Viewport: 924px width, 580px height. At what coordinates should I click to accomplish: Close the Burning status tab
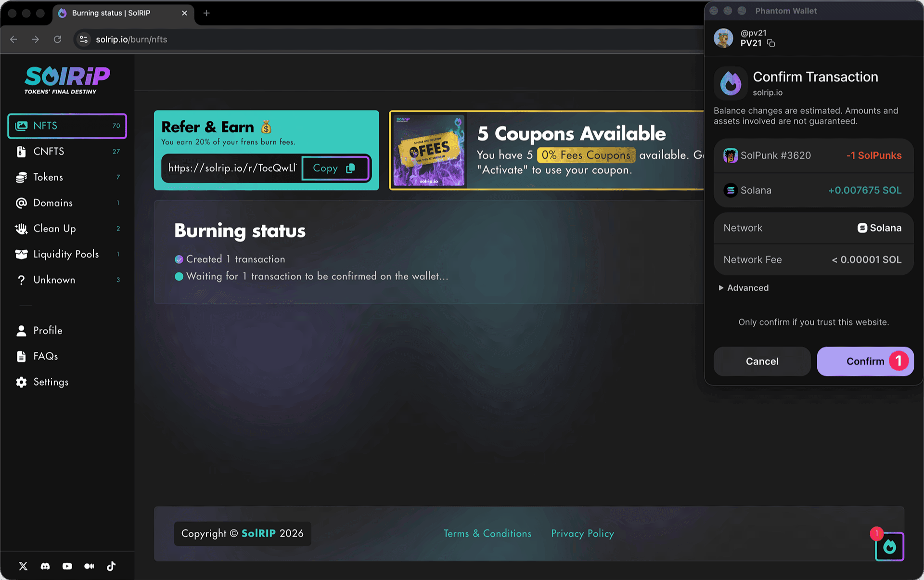(x=184, y=13)
